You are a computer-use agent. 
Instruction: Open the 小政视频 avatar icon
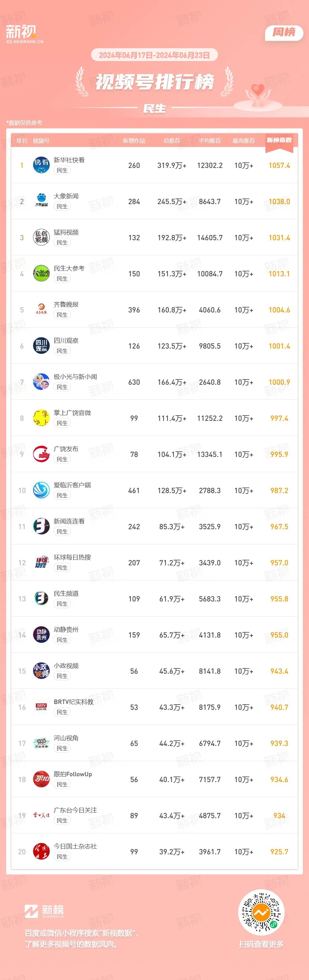tap(41, 671)
